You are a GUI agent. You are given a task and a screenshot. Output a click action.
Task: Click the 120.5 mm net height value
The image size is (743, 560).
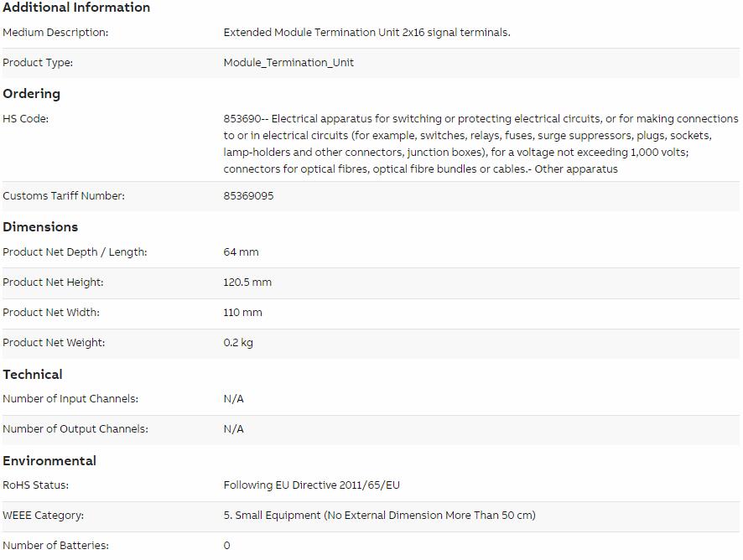tap(247, 283)
